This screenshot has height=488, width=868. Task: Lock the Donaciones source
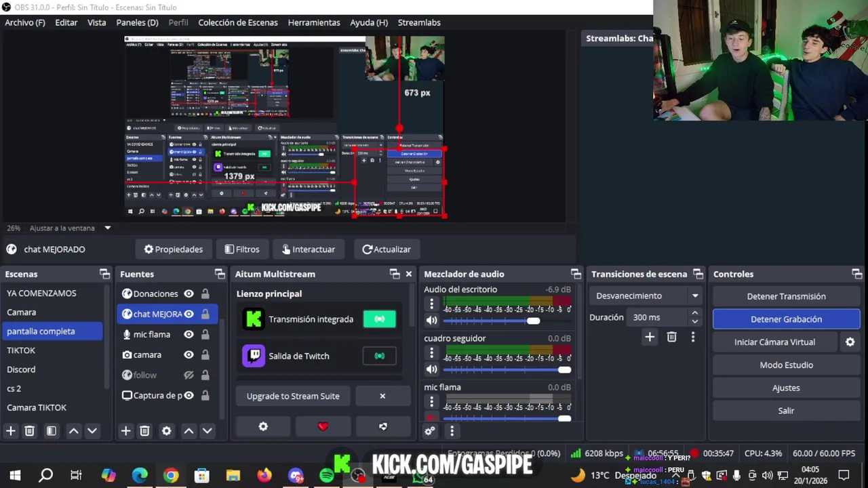point(205,293)
